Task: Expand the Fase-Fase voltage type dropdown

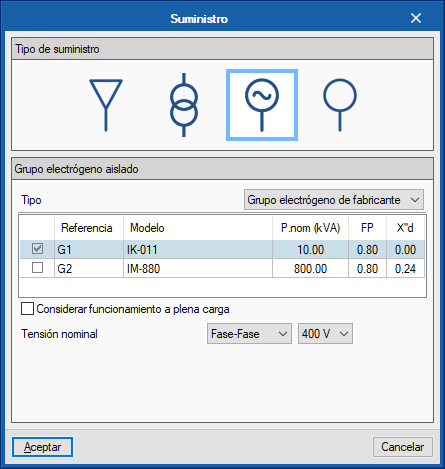Action: tap(249, 334)
